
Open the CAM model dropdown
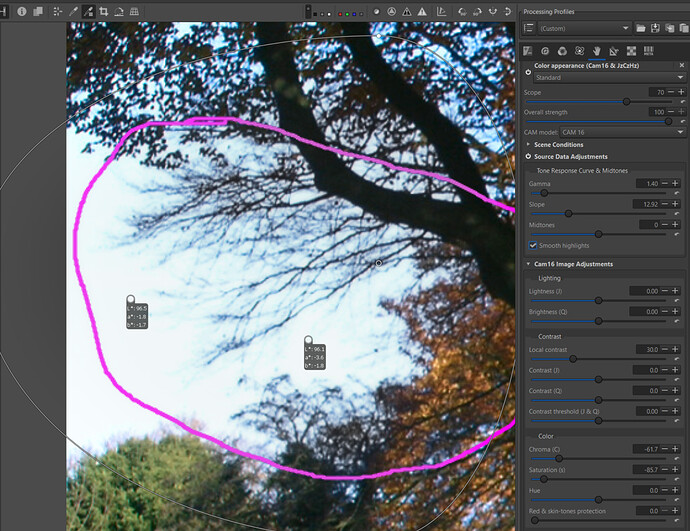pyautogui.click(x=623, y=132)
